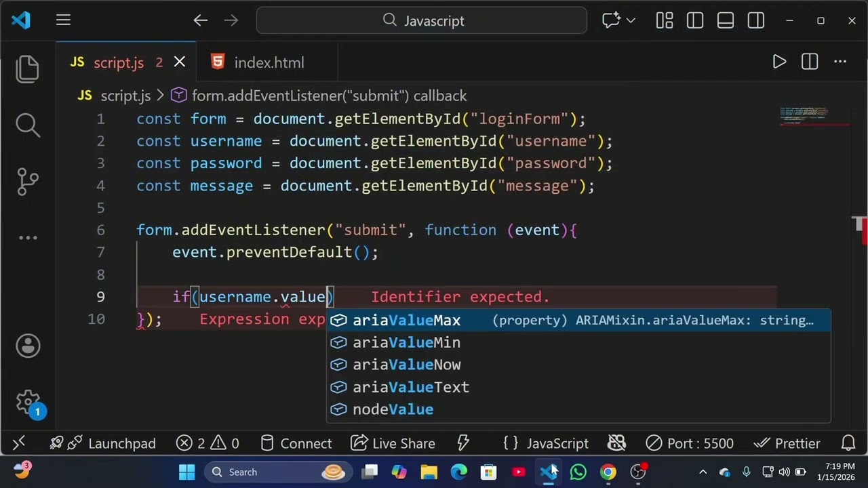The image size is (868, 488).
Task: Open YouTube from the taskbar
Action: [x=519, y=472]
